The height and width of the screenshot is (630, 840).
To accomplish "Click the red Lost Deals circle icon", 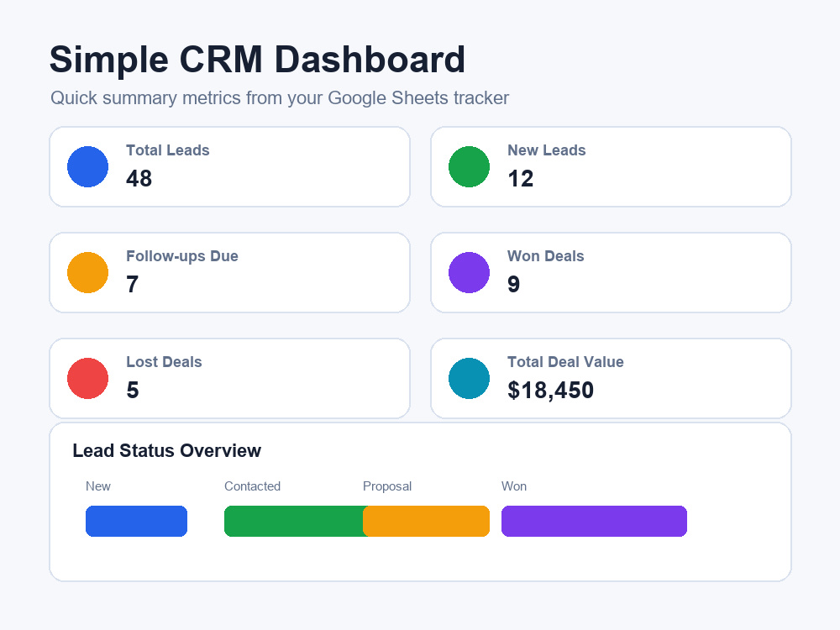I will [88, 378].
